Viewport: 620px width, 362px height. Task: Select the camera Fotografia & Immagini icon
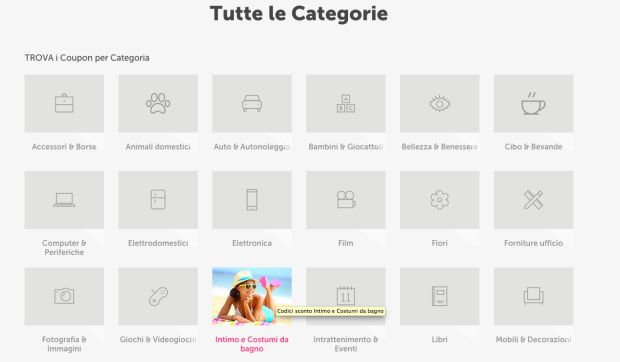[x=64, y=296]
